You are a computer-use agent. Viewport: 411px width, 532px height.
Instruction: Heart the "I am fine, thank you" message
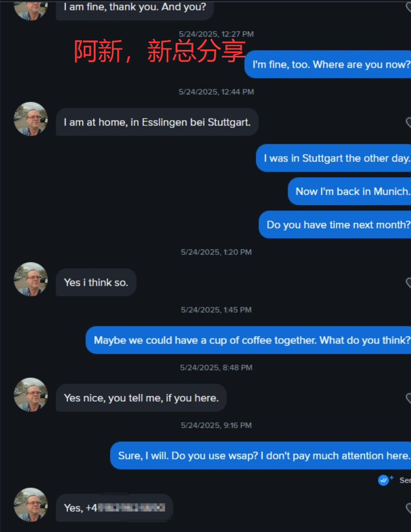408,7
